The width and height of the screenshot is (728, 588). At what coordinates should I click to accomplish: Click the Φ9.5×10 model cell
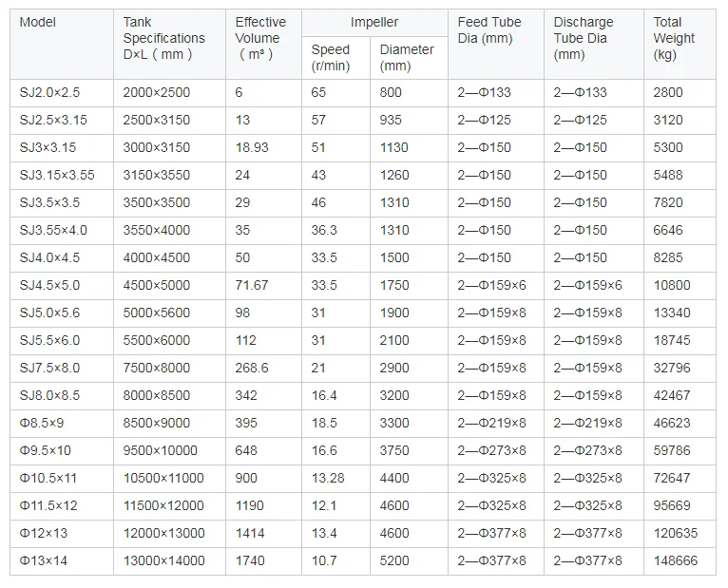47,450
